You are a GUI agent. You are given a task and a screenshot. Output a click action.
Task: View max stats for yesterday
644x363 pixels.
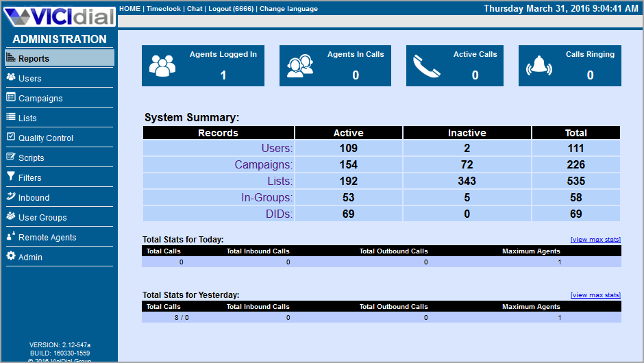pos(595,295)
